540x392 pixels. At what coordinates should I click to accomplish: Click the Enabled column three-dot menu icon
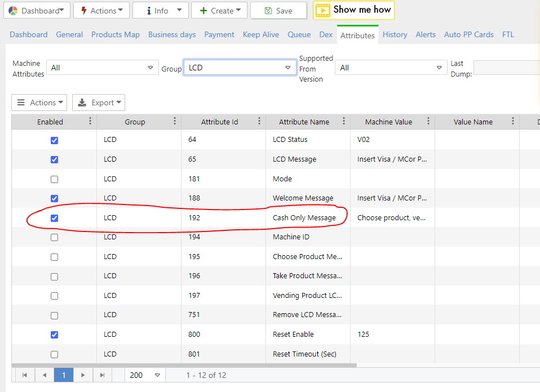click(90, 122)
